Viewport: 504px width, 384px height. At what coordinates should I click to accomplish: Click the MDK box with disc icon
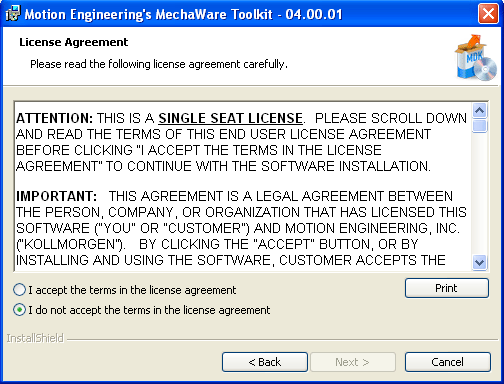(x=476, y=58)
